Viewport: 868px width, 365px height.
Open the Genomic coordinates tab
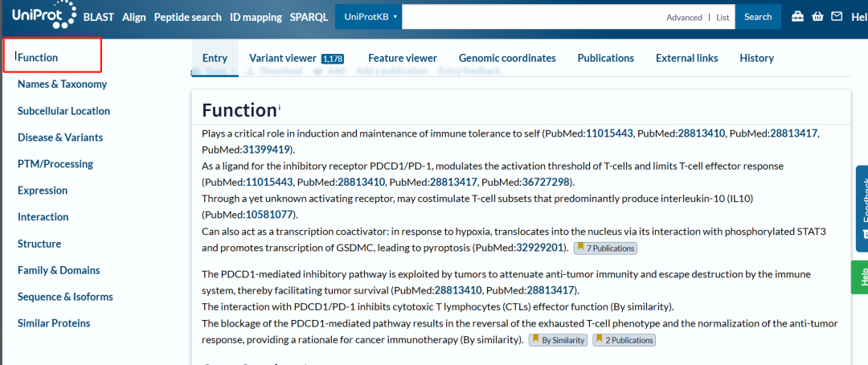click(507, 58)
